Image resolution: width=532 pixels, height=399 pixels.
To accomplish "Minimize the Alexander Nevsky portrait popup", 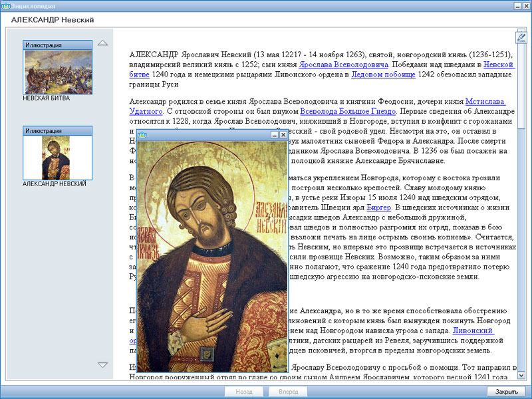I will coord(275,135).
